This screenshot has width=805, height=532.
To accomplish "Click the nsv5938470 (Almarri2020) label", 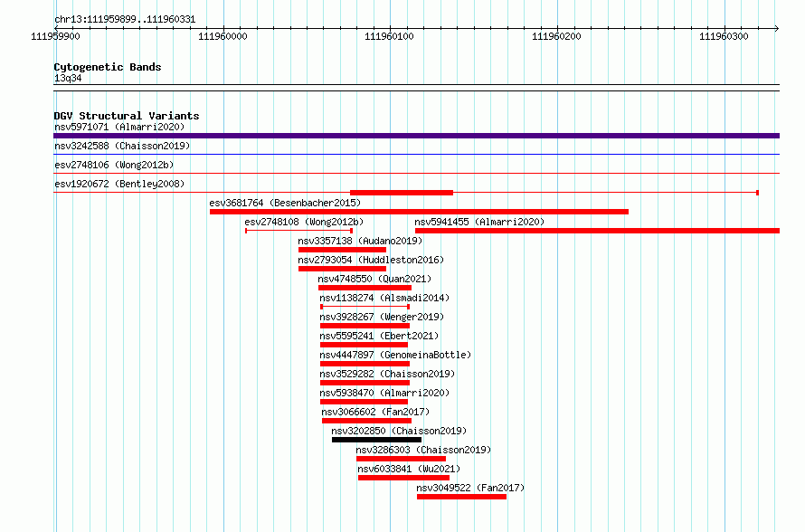I will [384, 393].
